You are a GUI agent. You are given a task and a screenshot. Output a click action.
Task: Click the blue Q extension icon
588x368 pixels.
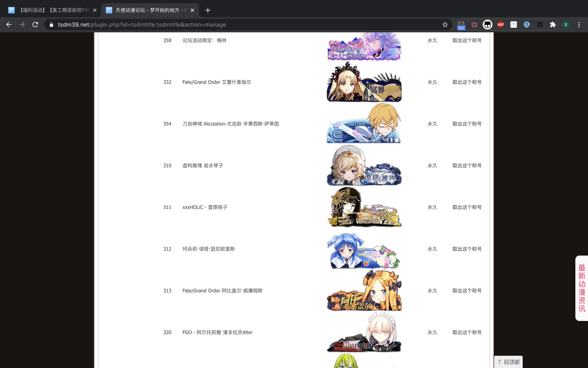coord(526,24)
